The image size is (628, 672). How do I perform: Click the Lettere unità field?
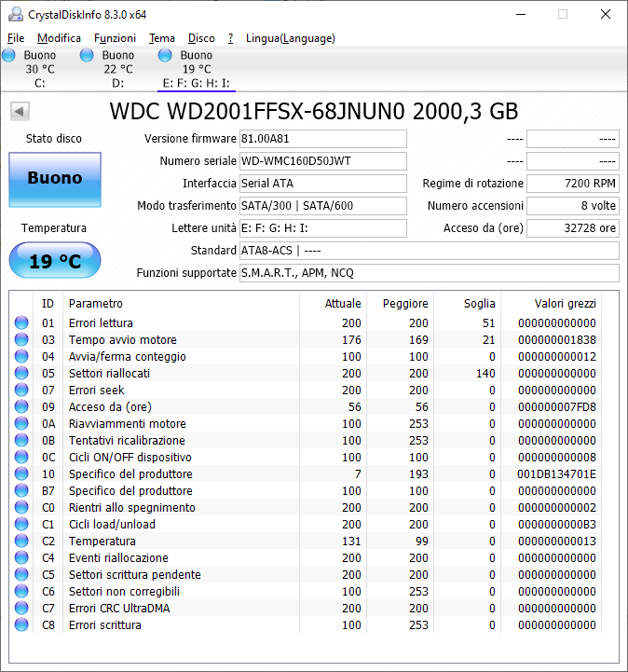pos(323,228)
